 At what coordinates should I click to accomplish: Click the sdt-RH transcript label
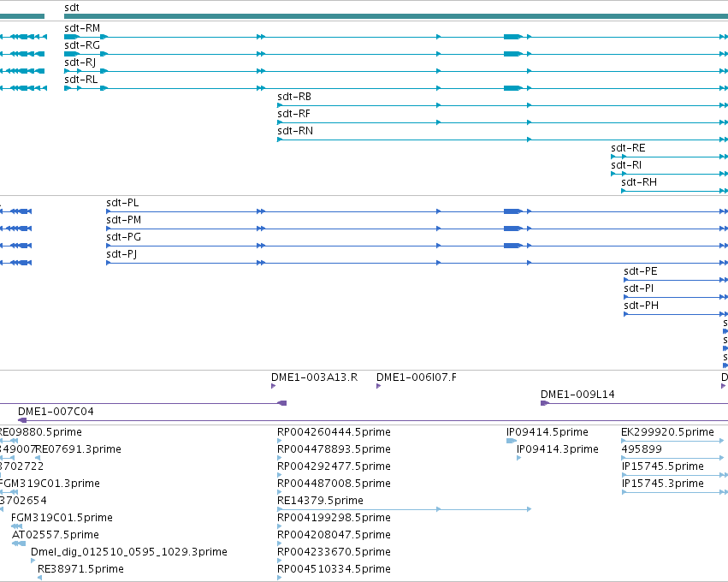(x=639, y=182)
